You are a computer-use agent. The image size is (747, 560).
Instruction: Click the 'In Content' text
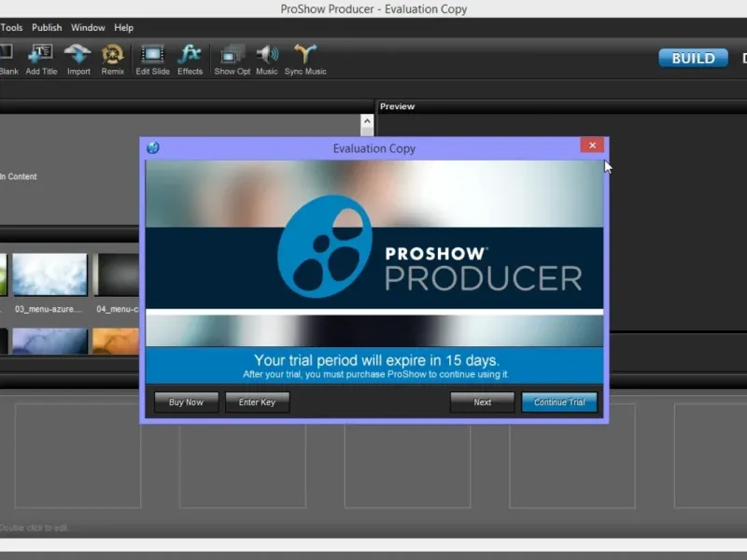click(18, 176)
